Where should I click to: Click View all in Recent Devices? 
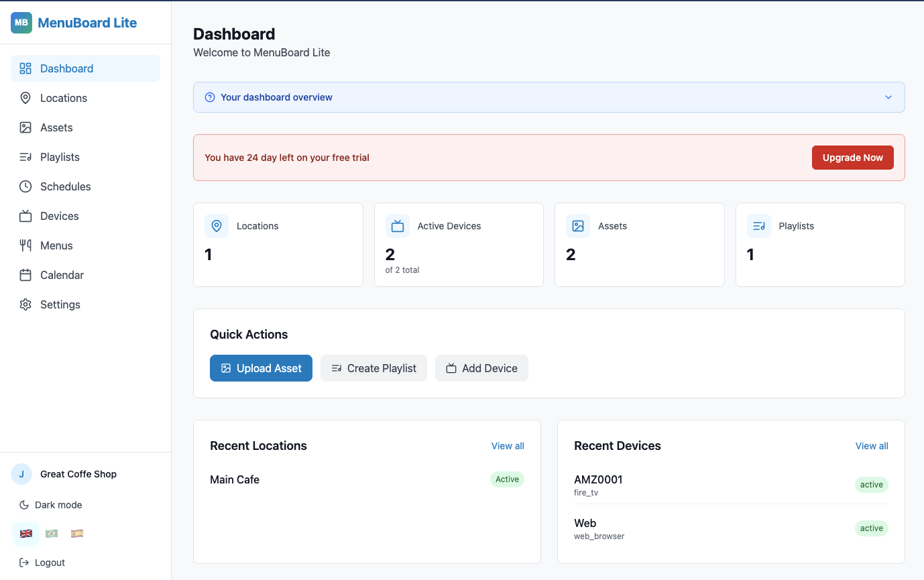click(x=872, y=446)
